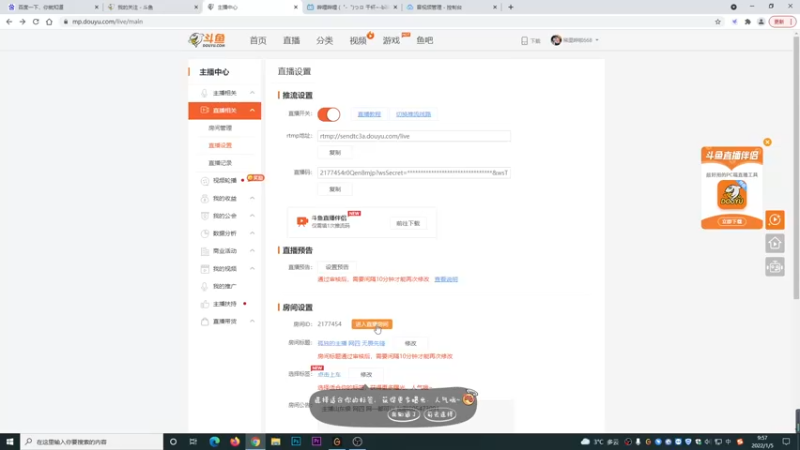Copy the rtmp address with 复制

335,152
